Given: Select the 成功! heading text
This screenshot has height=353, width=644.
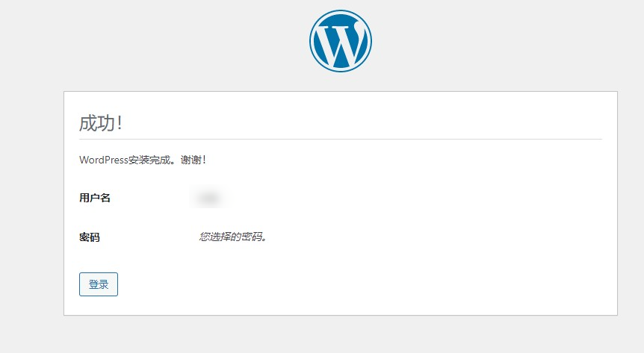Looking at the screenshot, I should pos(101,123).
